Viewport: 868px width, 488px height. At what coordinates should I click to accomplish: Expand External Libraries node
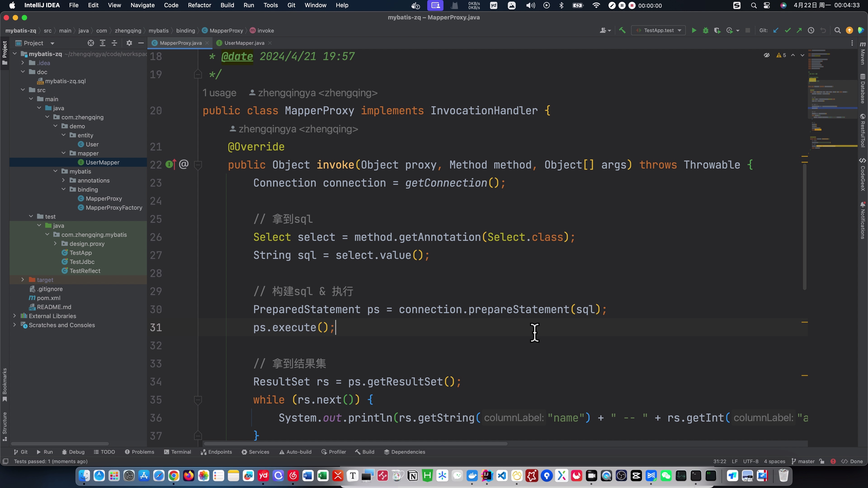14,316
